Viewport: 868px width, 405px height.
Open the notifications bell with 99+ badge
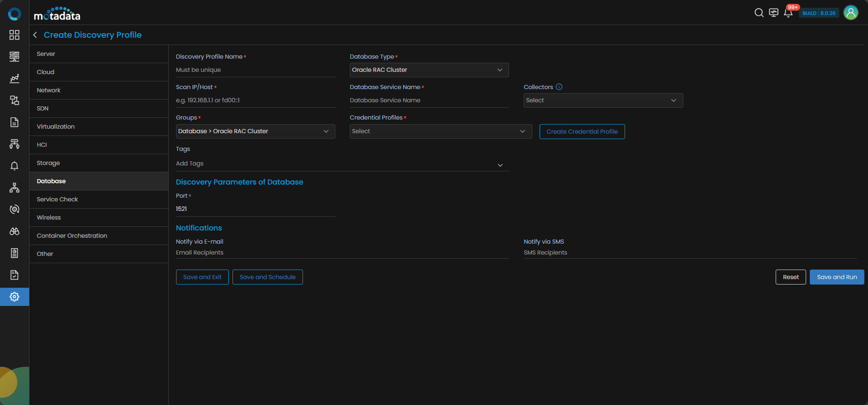788,13
